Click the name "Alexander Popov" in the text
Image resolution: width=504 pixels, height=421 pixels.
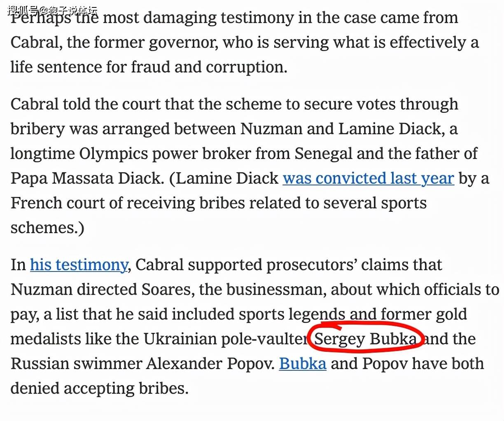tap(210, 364)
